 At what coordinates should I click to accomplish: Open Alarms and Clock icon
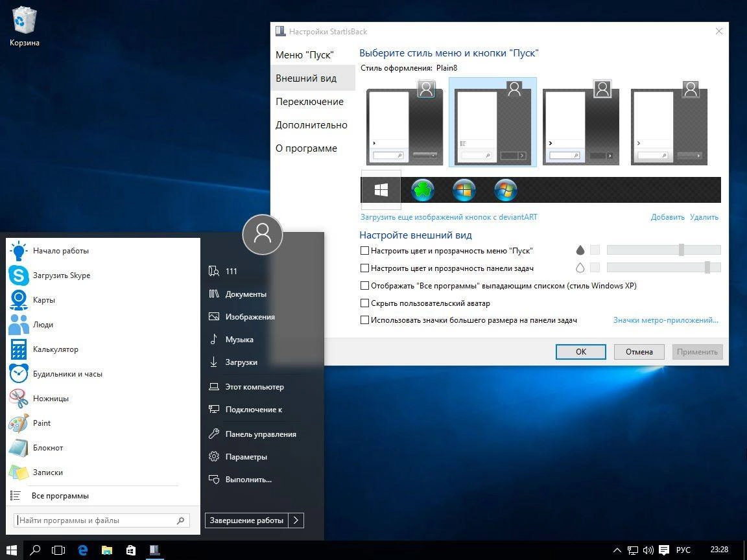pyautogui.click(x=19, y=374)
